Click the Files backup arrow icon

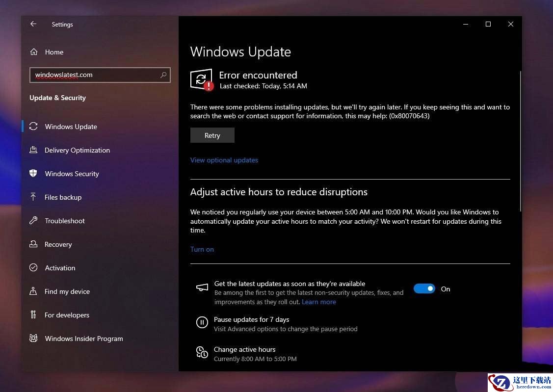point(33,197)
